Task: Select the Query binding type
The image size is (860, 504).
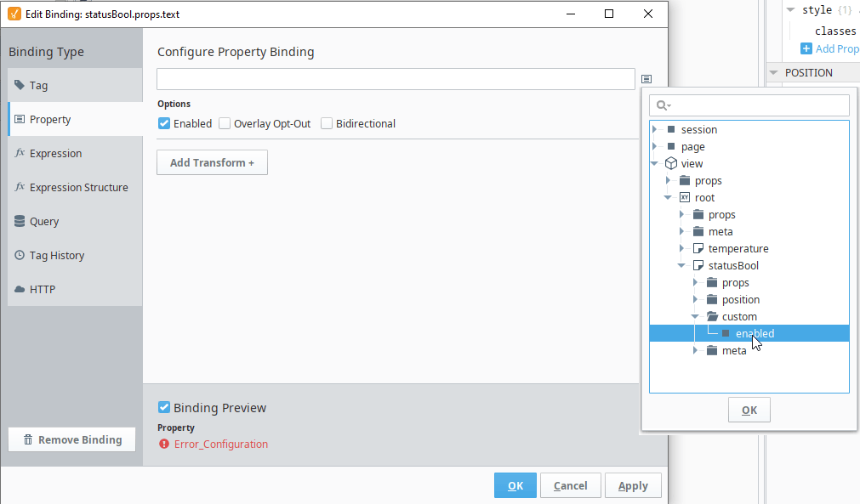Action: [x=75, y=221]
